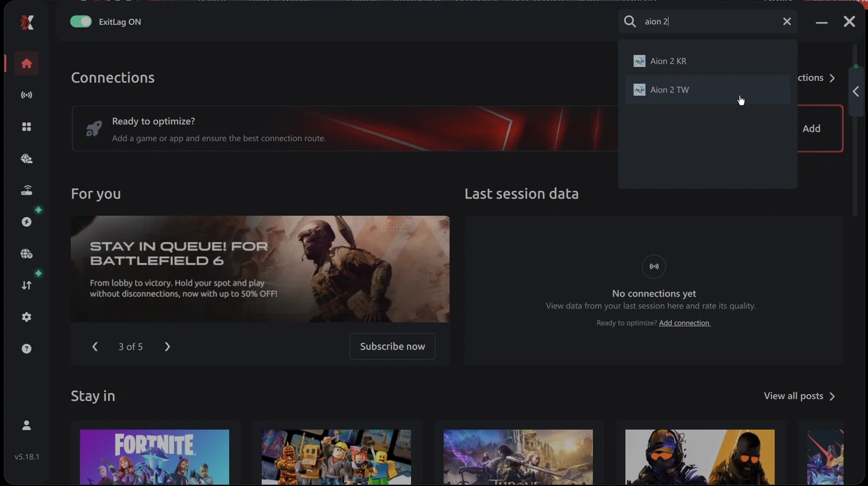Screen dimensions: 868x486
Task: Open the settings gear in sidebar
Action: (27, 317)
